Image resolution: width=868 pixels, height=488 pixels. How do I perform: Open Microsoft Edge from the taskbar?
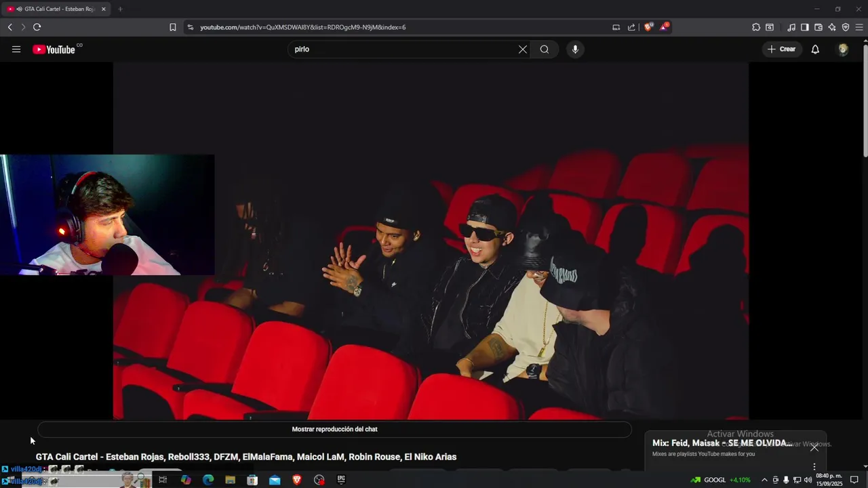[208, 480]
